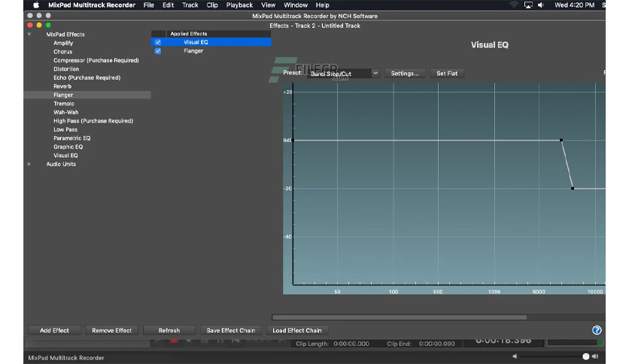The image size is (629, 364).
Task: Select Visual EQ in the MixPad Effects tree
Action: point(65,156)
